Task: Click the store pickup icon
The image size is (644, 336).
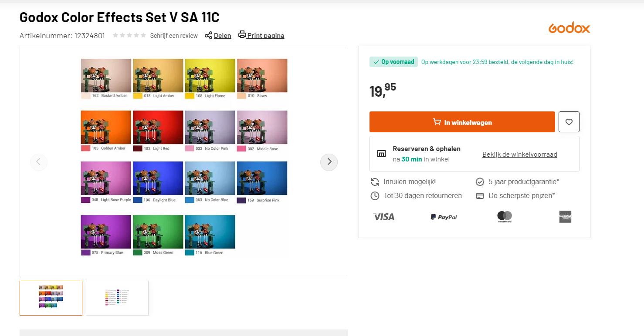Action: pos(381,154)
